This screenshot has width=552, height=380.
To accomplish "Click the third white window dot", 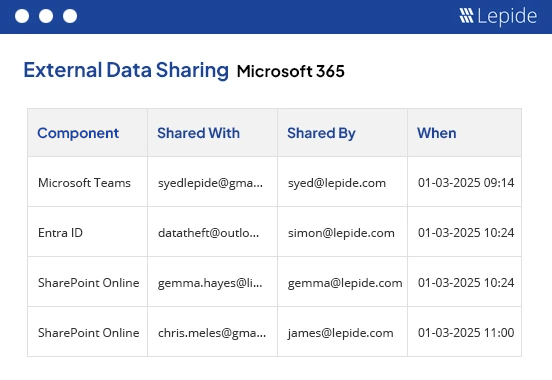I will pyautogui.click(x=70, y=16).
